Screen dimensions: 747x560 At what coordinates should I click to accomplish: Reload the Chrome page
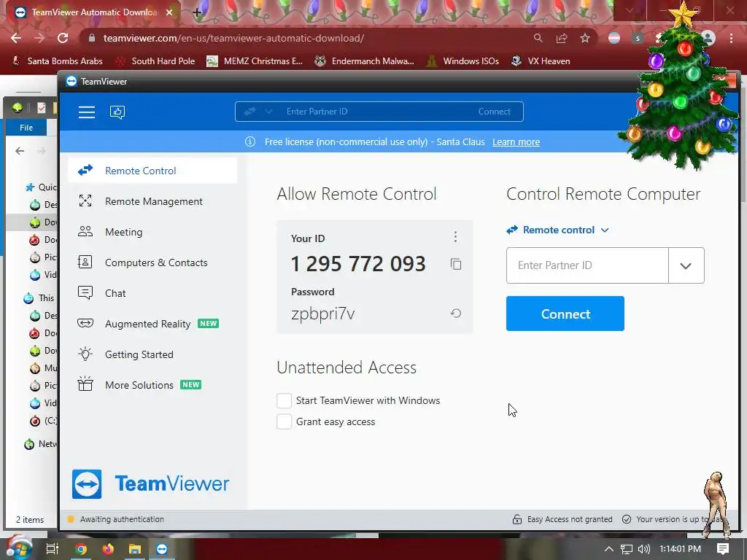coord(63,38)
